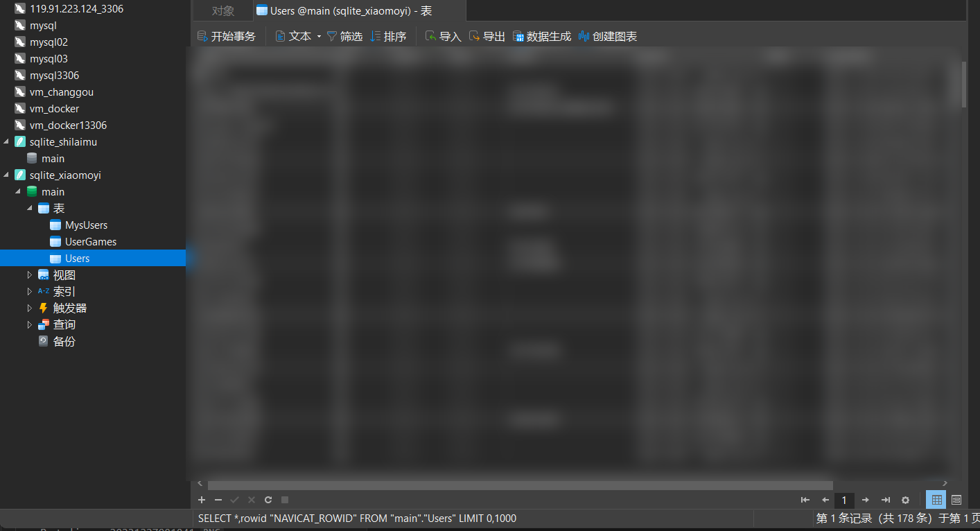Switch to grid view in status bar
The height and width of the screenshot is (531, 980).
click(x=936, y=500)
